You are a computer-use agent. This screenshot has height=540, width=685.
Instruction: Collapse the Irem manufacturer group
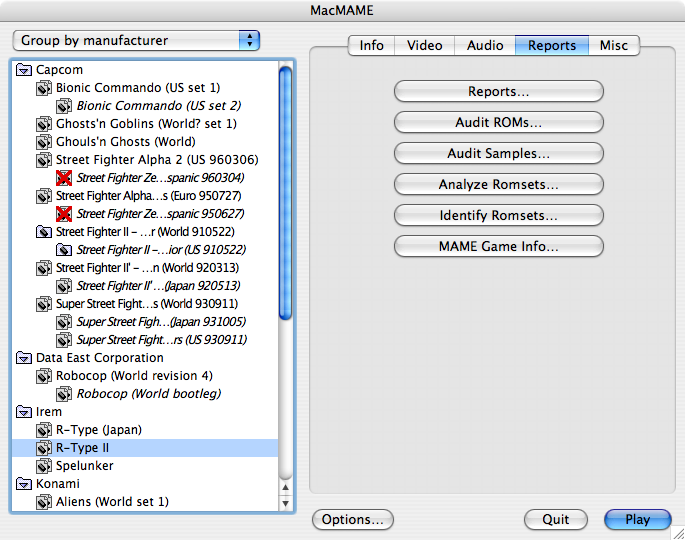[24, 412]
